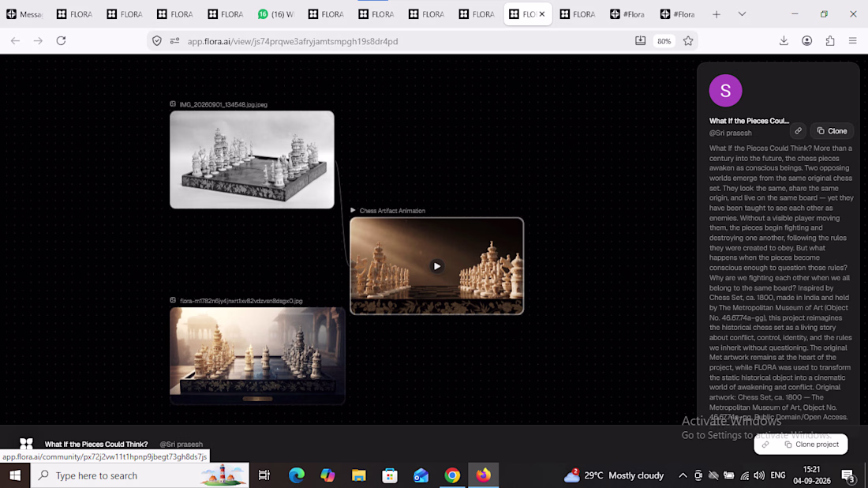Launch Microsoft Edge from taskbar
Image resolution: width=868 pixels, height=488 pixels.
coord(296,475)
